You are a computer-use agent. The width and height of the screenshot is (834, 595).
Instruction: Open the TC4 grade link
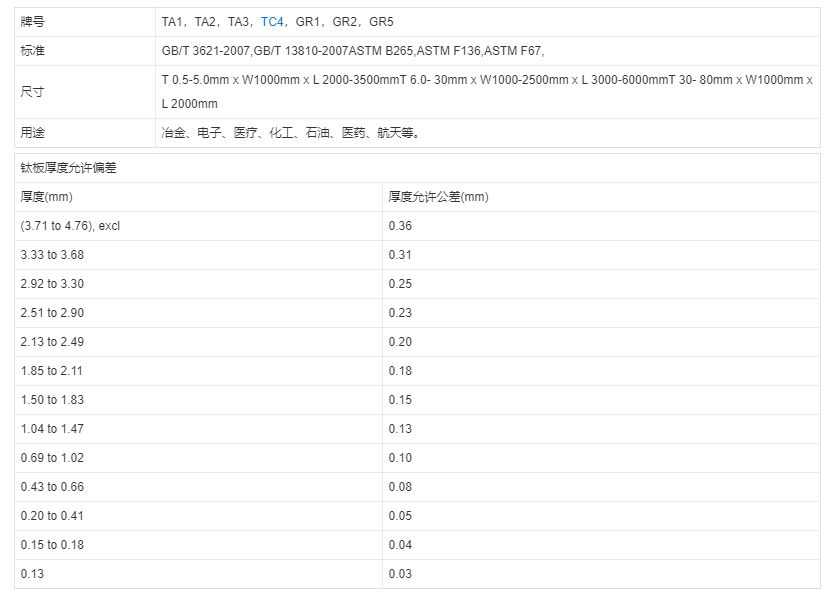point(273,21)
